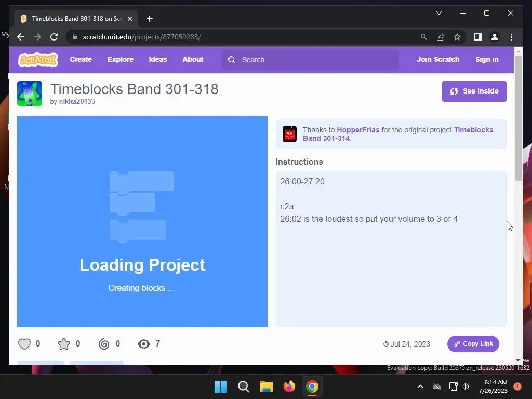Image resolution: width=532 pixels, height=399 pixels.
Task: Go forward in Chrome
Action: tap(37, 37)
